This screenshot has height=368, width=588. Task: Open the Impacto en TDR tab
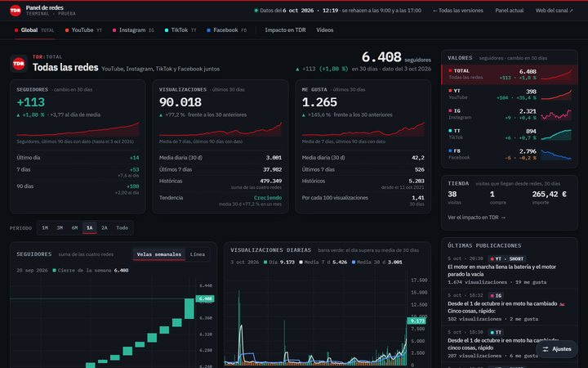pos(285,30)
